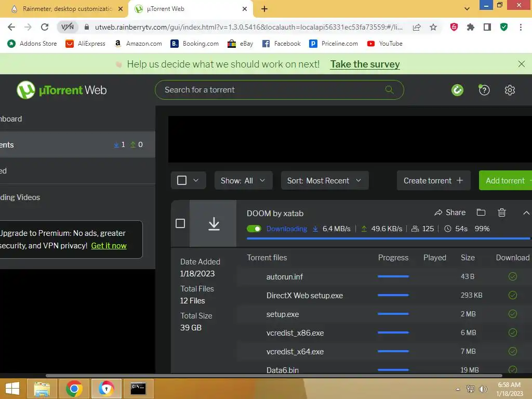
Task: Go back in browser history
Action: click(x=11, y=27)
